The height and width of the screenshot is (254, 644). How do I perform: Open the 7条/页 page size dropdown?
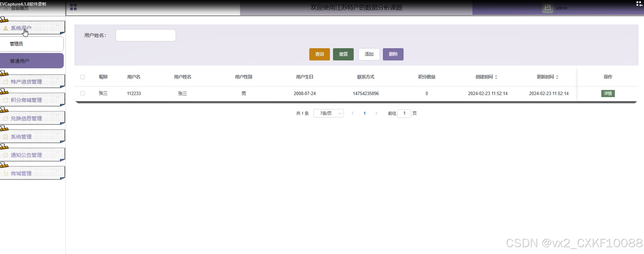coord(329,113)
